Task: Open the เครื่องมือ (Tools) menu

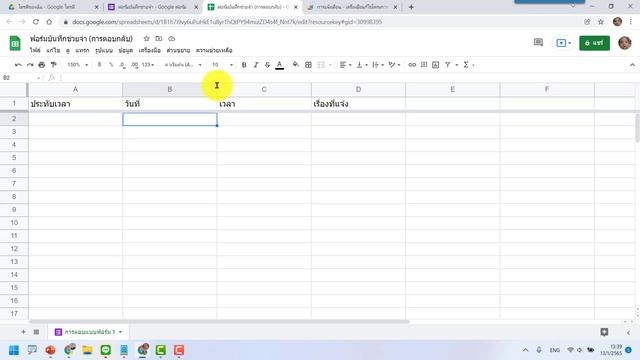Action: pos(150,50)
